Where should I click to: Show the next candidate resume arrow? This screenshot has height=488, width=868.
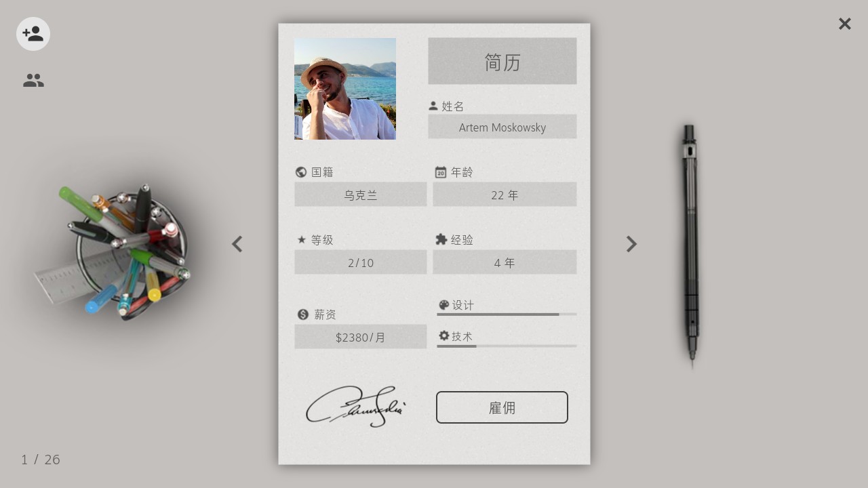pyautogui.click(x=631, y=244)
